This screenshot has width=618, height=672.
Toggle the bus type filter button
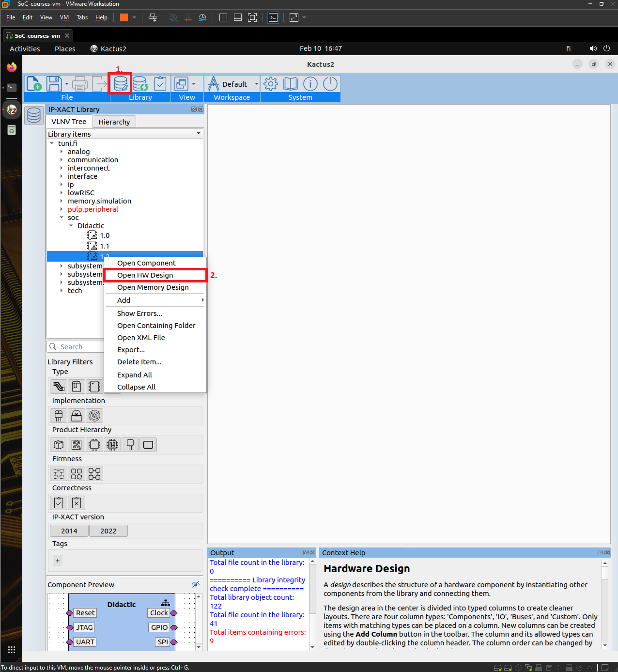coord(59,387)
